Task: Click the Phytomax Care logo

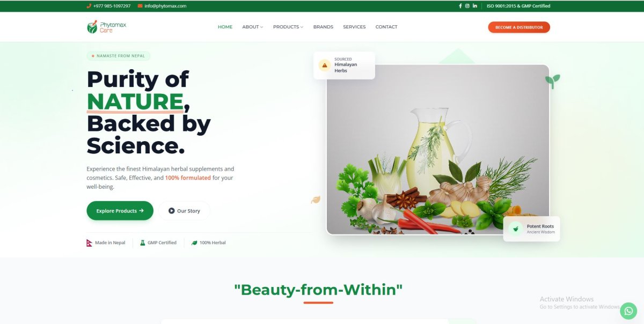Action: [x=107, y=27]
